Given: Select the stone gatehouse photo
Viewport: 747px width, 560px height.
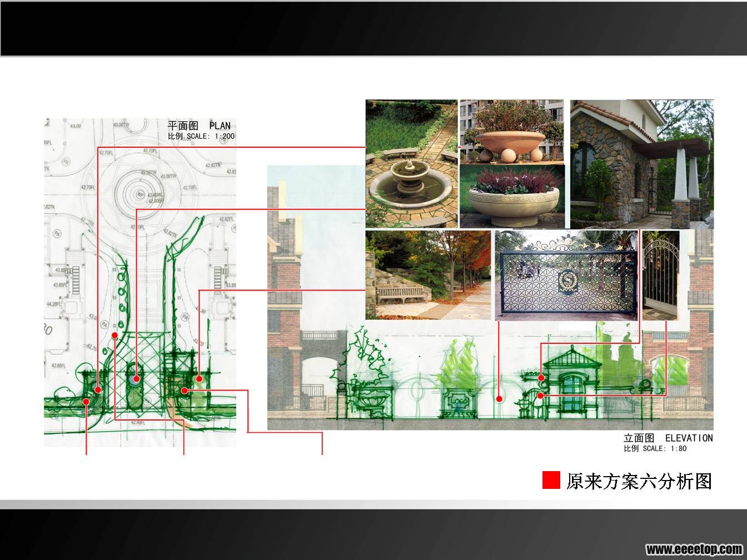Looking at the screenshot, I should click(642, 164).
